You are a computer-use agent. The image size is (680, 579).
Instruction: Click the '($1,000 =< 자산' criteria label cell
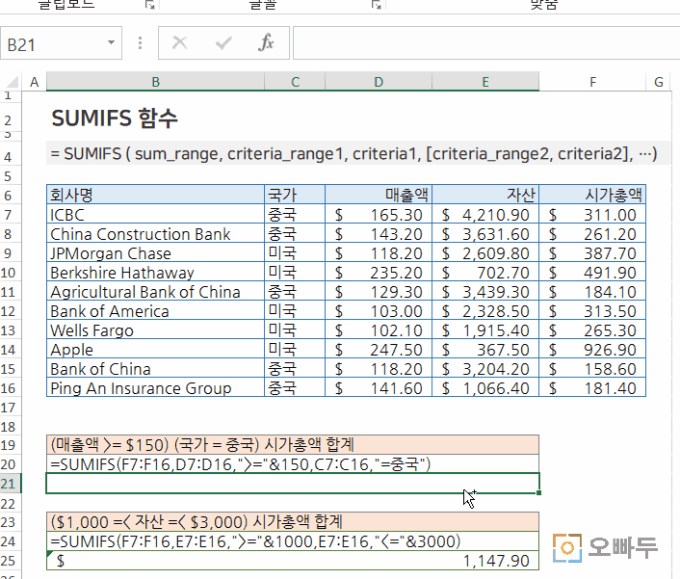[293, 522]
